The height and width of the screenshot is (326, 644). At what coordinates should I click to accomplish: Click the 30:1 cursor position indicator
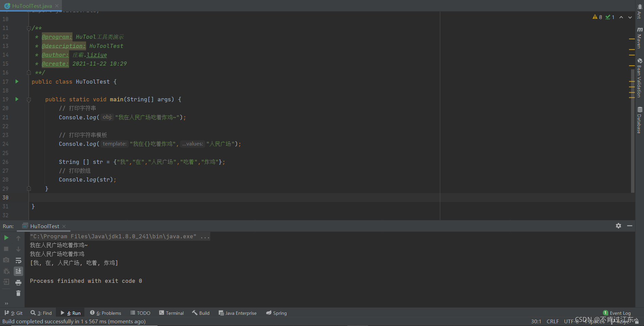point(536,321)
